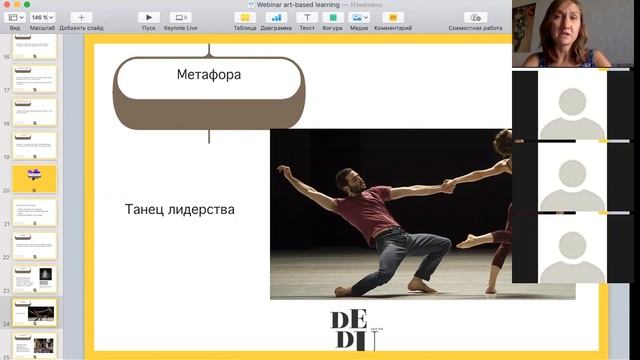Start the slideshow with Пуск

pyautogui.click(x=149, y=18)
